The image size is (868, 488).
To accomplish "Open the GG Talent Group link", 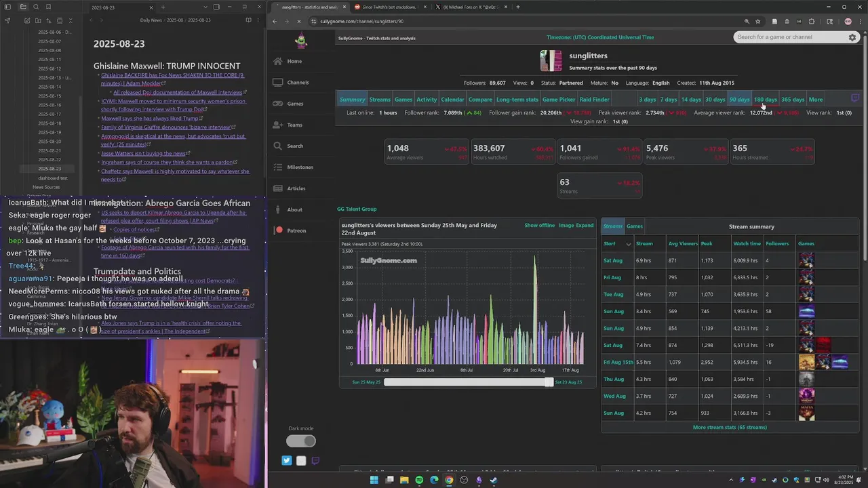I will coord(357,209).
